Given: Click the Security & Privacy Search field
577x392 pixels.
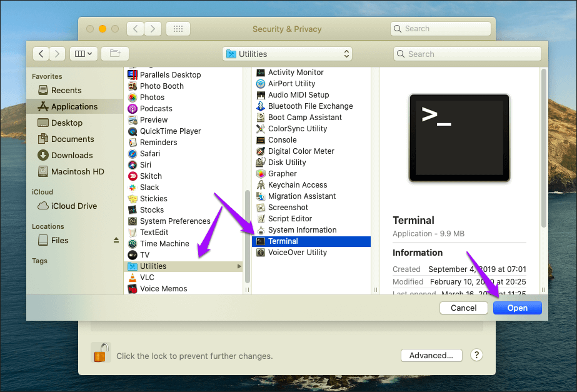Looking at the screenshot, I should point(441,29).
